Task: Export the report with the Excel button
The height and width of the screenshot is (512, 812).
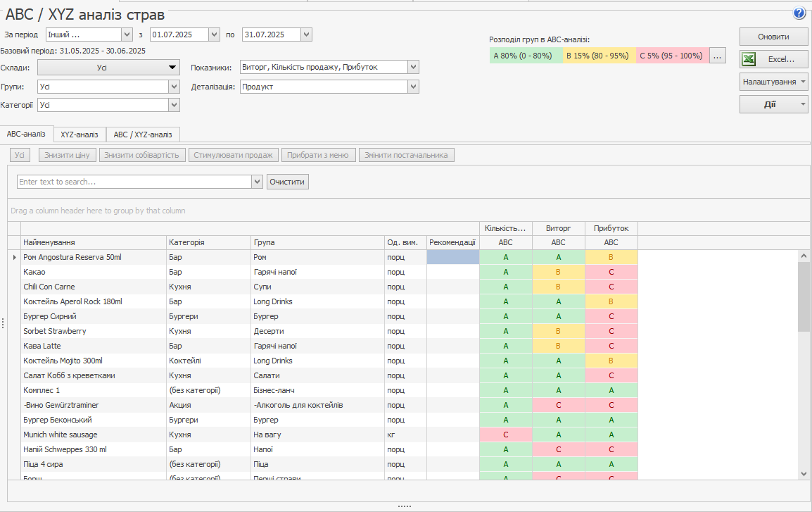Action: coord(773,59)
